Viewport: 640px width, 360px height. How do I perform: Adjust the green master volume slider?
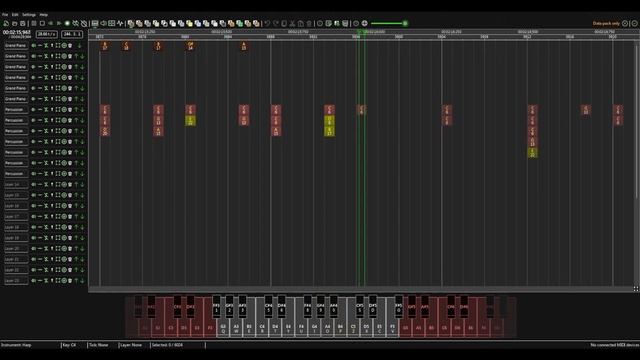[x=389, y=23]
